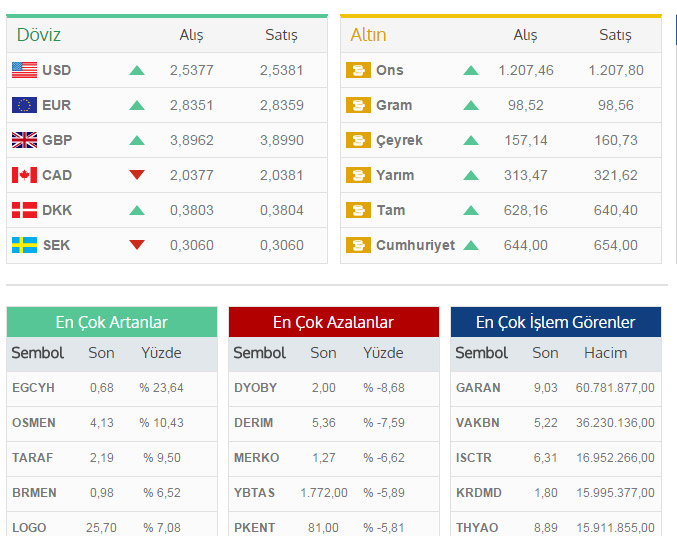The width and height of the screenshot is (677, 536).
Task: Click the USD currency label
Action: pyautogui.click(x=57, y=70)
